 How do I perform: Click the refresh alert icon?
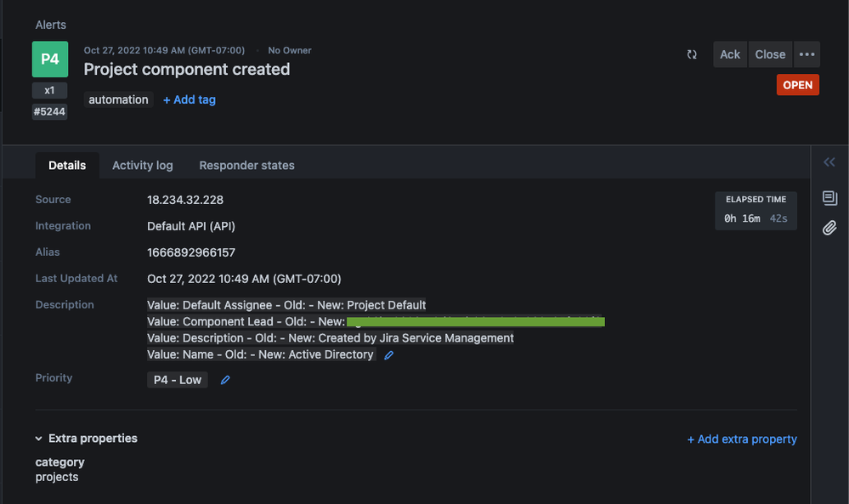coord(692,54)
